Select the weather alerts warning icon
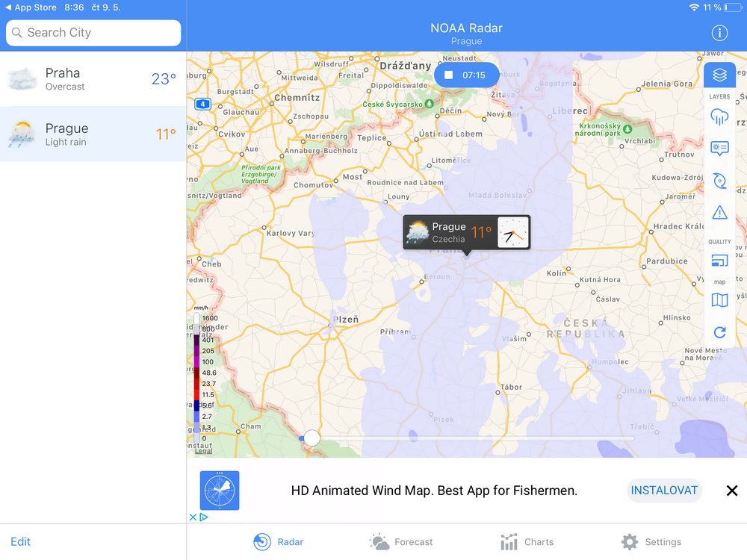This screenshot has height=560, width=747. coord(719,212)
